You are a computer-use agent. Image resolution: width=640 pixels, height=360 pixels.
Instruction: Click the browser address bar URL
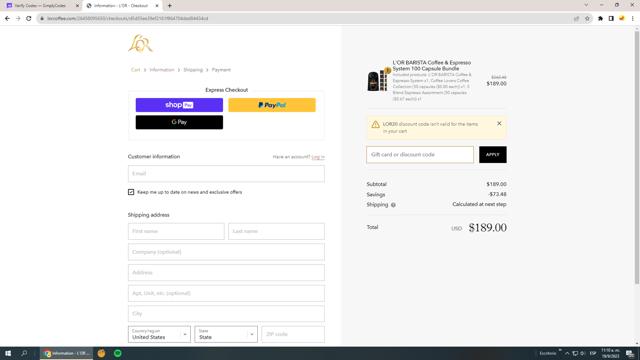127,18
